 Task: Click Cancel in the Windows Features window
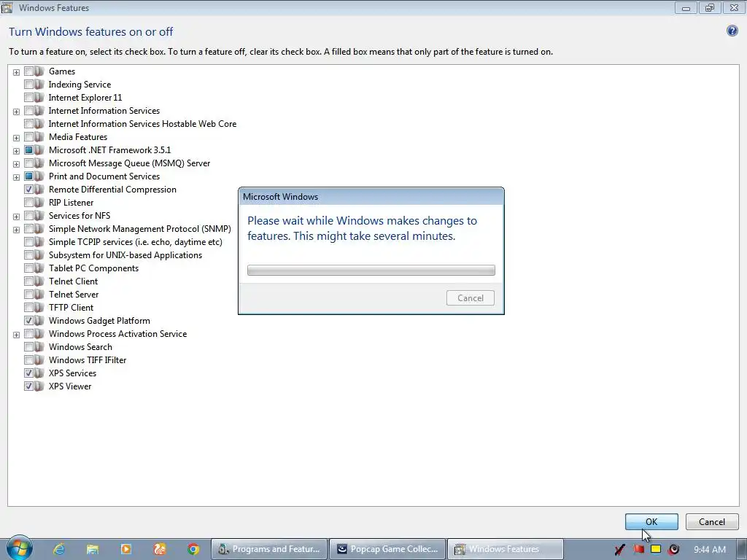click(712, 522)
